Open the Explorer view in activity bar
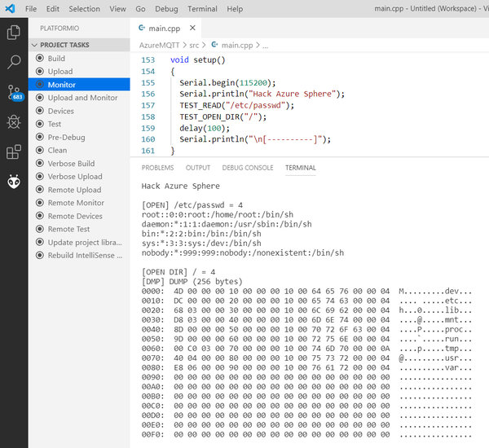 point(14,33)
